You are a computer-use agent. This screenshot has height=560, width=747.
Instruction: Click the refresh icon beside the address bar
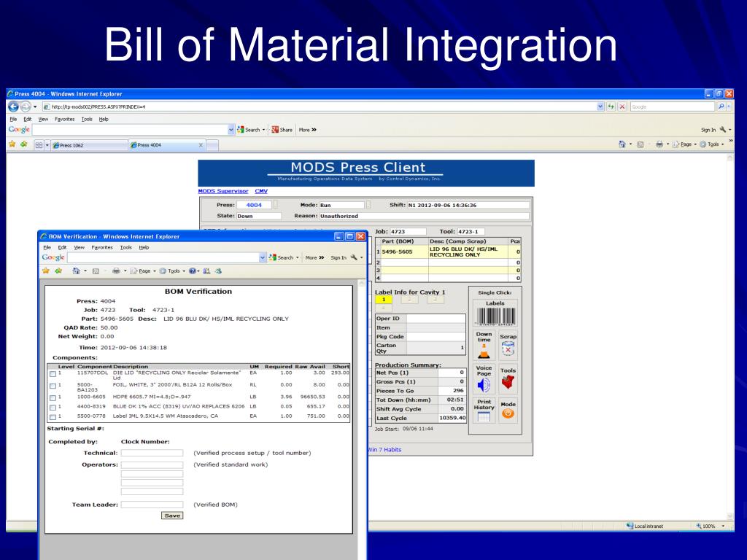(x=611, y=106)
